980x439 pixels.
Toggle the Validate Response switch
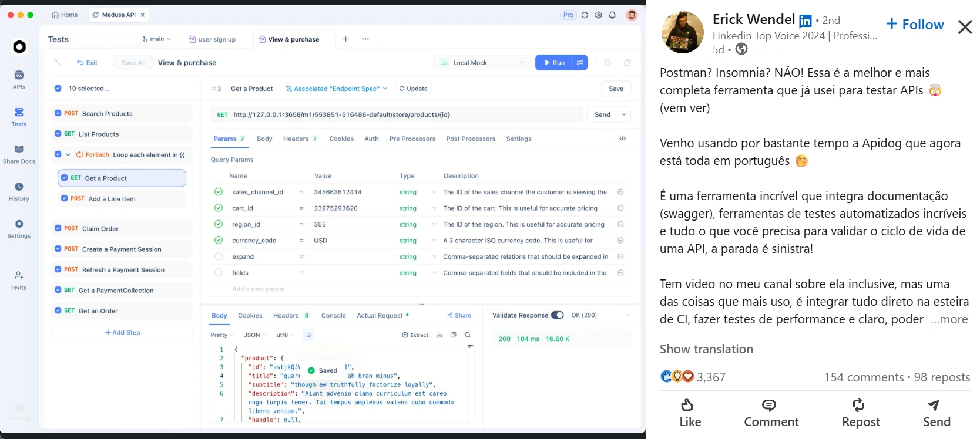(557, 315)
